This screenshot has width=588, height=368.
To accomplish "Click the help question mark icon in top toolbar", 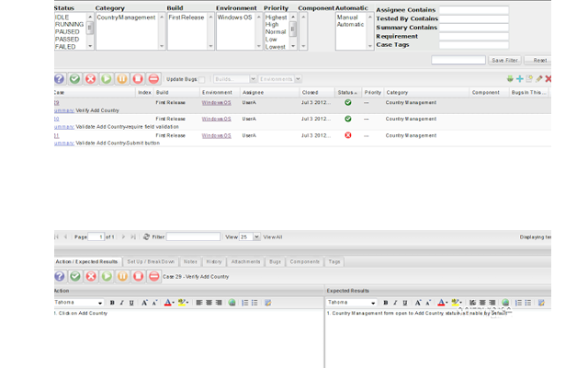I will click(60, 79).
